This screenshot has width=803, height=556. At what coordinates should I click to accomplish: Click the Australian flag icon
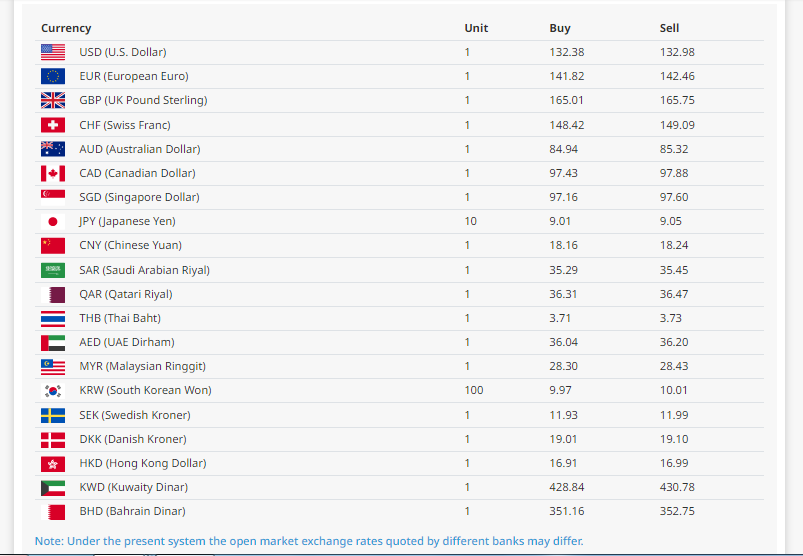[x=53, y=149]
